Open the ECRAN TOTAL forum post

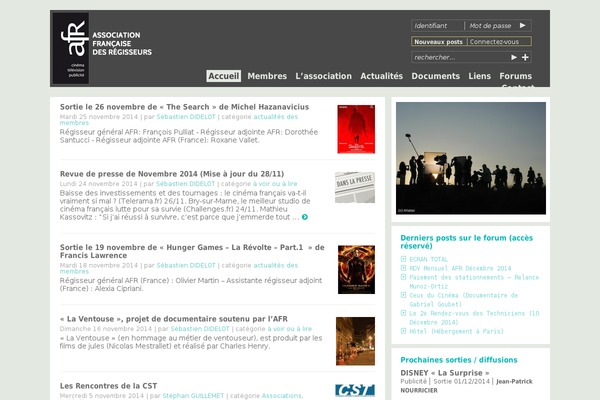[429, 259]
